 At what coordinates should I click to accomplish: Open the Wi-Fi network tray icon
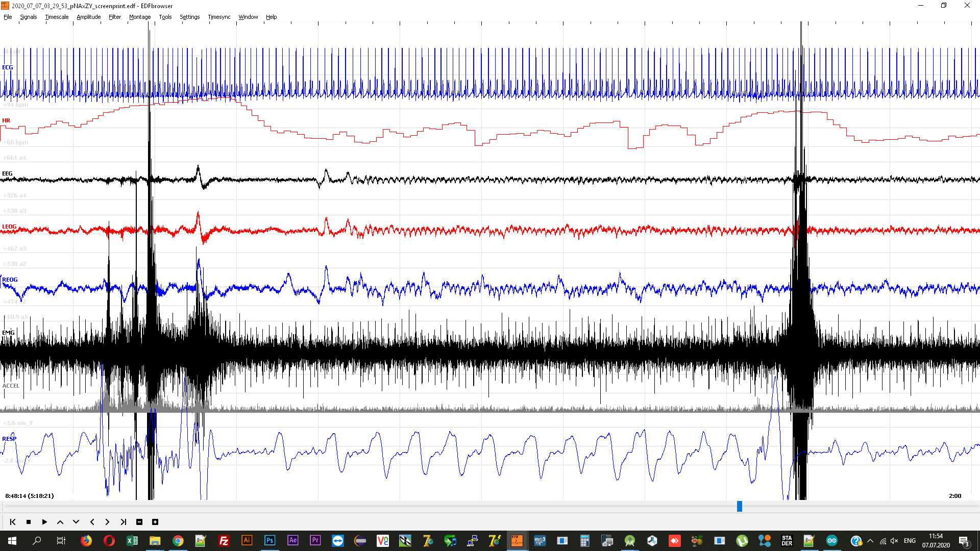(883, 541)
